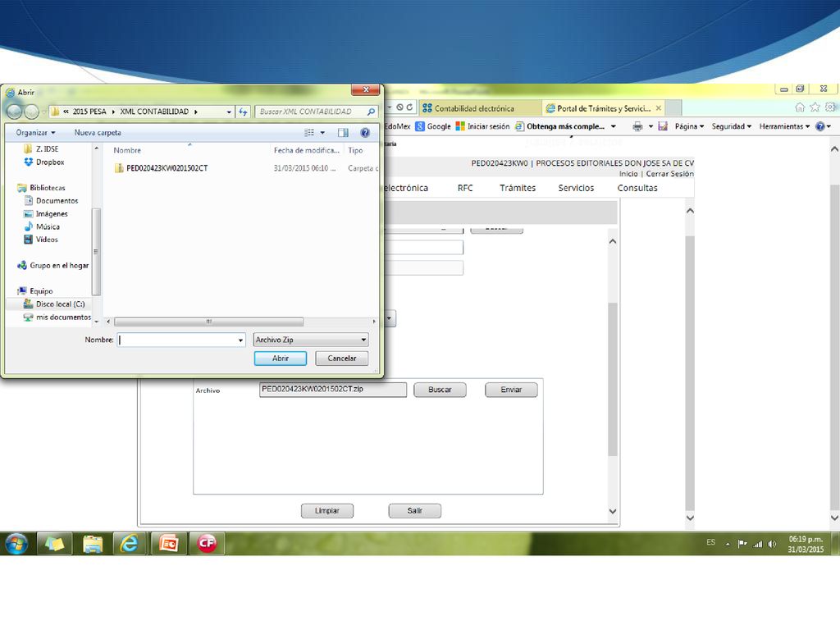840x630 pixels.
Task: Go back in the Abrir dialog
Action: coord(15,112)
